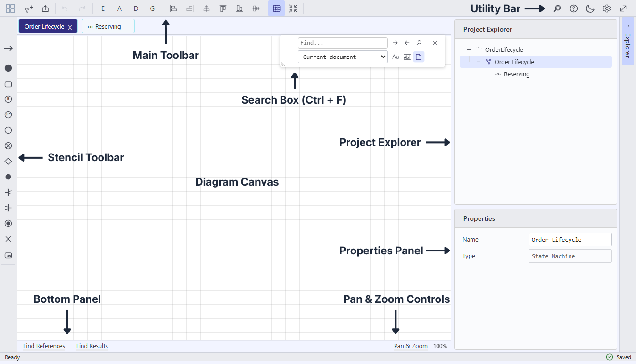Select the final state bullseye stencil
Viewport: 636px width, 364px height.
tap(8, 223)
